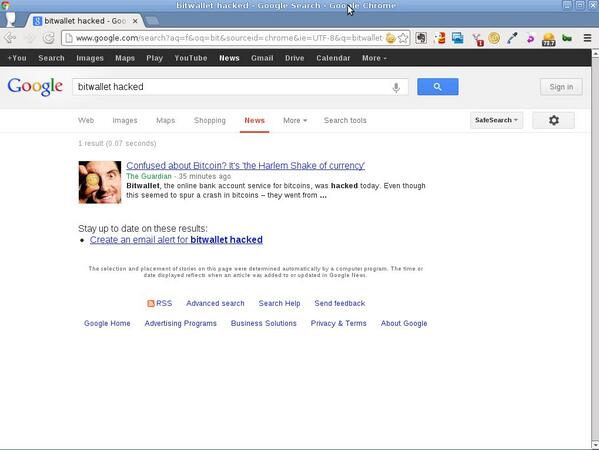This screenshot has width=599, height=450.
Task: Open the settings gear options
Action: [x=554, y=120]
